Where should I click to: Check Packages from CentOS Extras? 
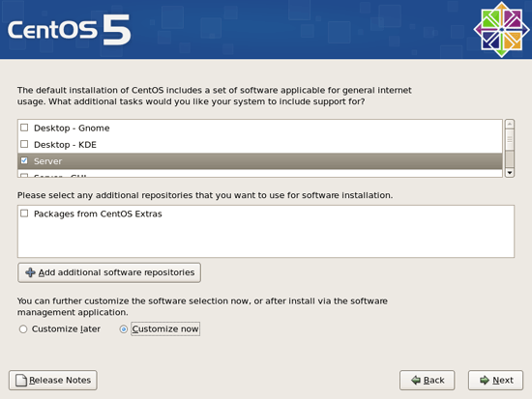click(x=24, y=214)
